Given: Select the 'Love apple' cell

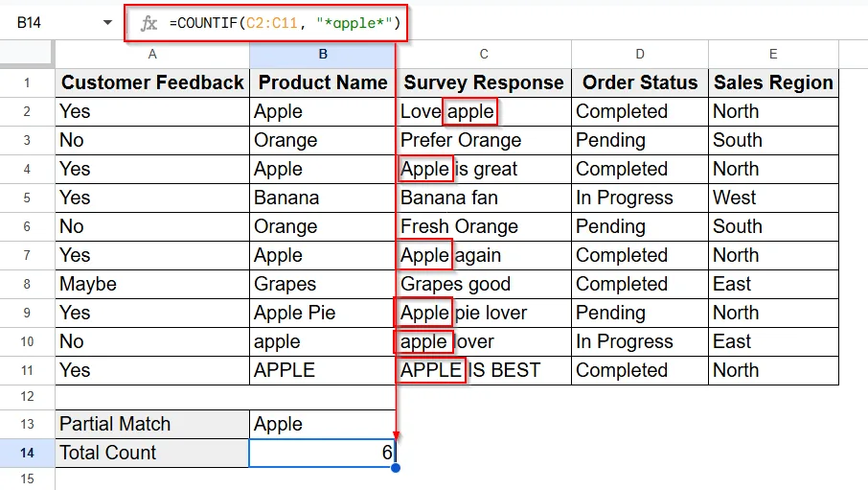Looking at the screenshot, I should (x=484, y=111).
